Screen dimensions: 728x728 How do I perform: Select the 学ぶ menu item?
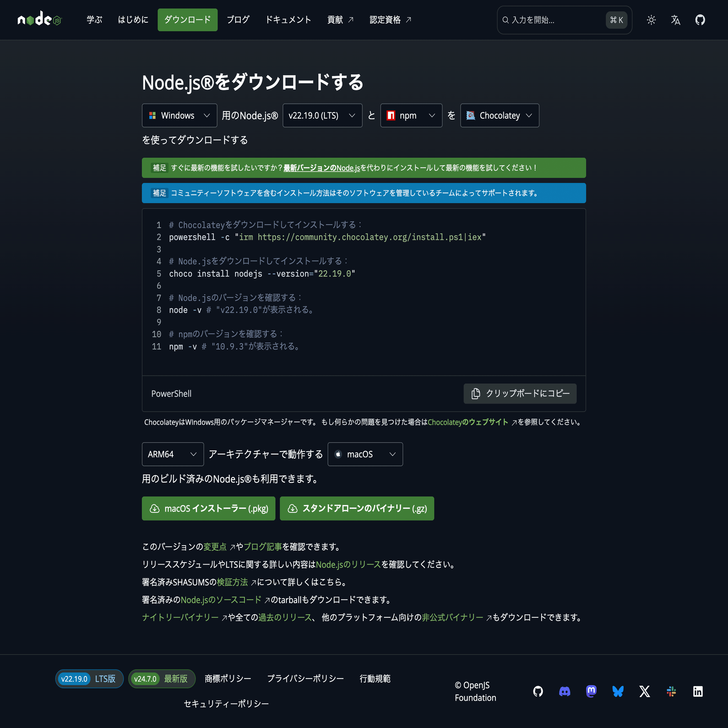click(x=94, y=20)
